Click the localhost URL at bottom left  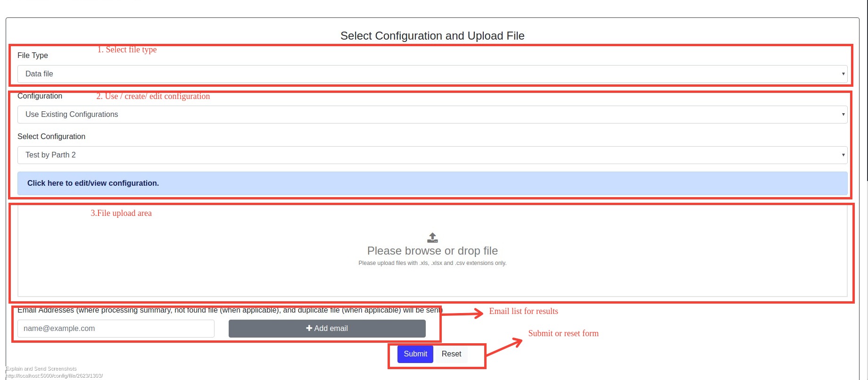tap(54, 376)
